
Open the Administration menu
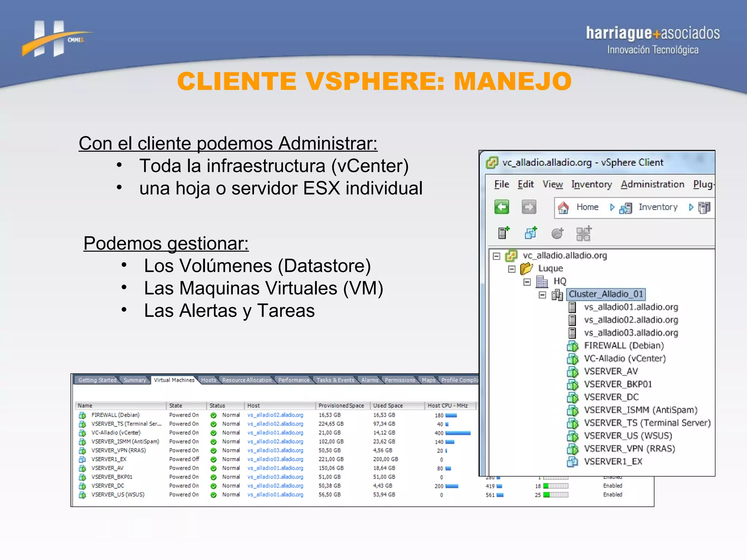tap(653, 184)
